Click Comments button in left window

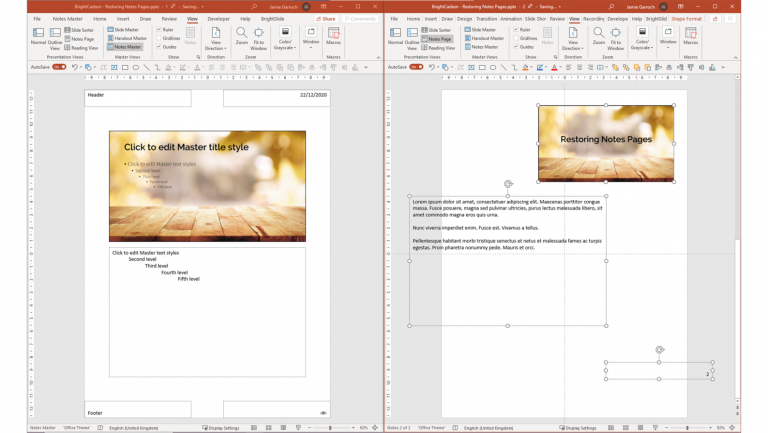click(360, 19)
